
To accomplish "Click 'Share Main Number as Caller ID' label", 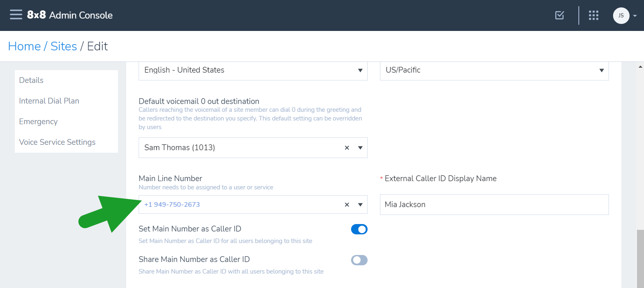I will pos(194,260).
